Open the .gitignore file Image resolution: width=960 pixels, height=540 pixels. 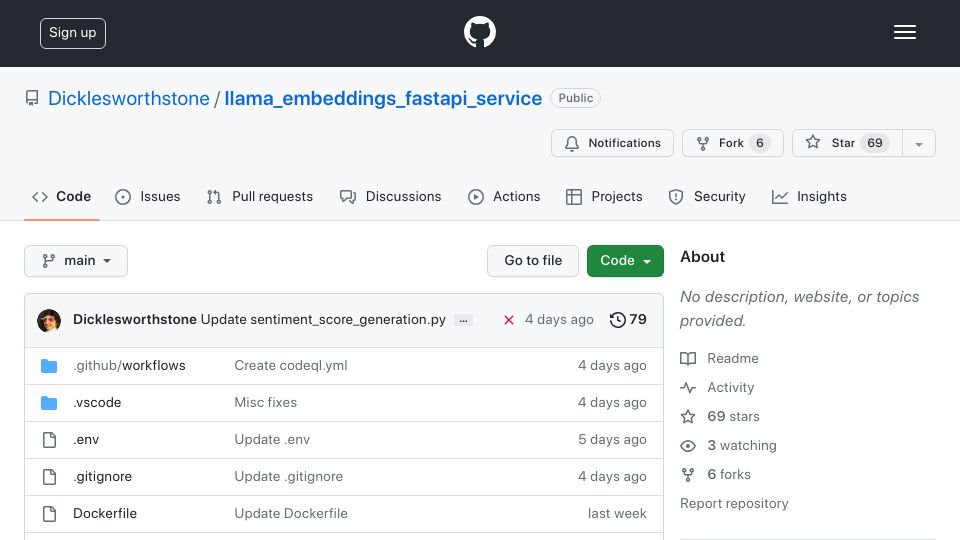click(103, 477)
